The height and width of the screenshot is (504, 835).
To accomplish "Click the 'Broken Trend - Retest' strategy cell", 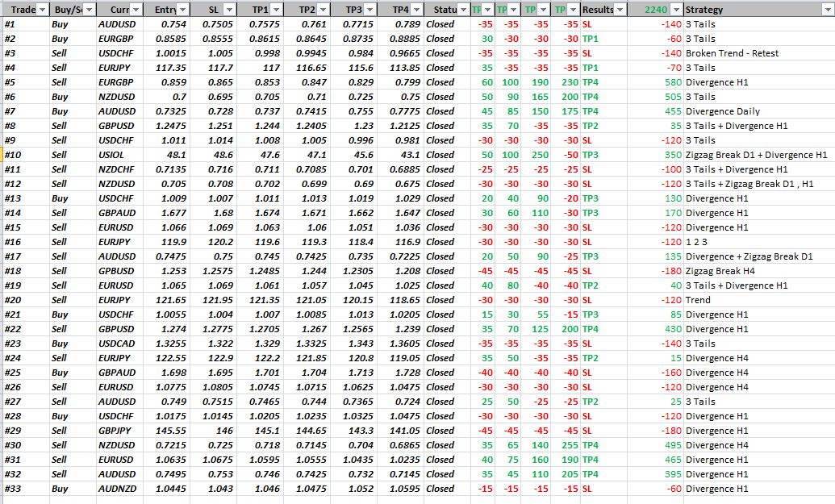I will point(733,53).
